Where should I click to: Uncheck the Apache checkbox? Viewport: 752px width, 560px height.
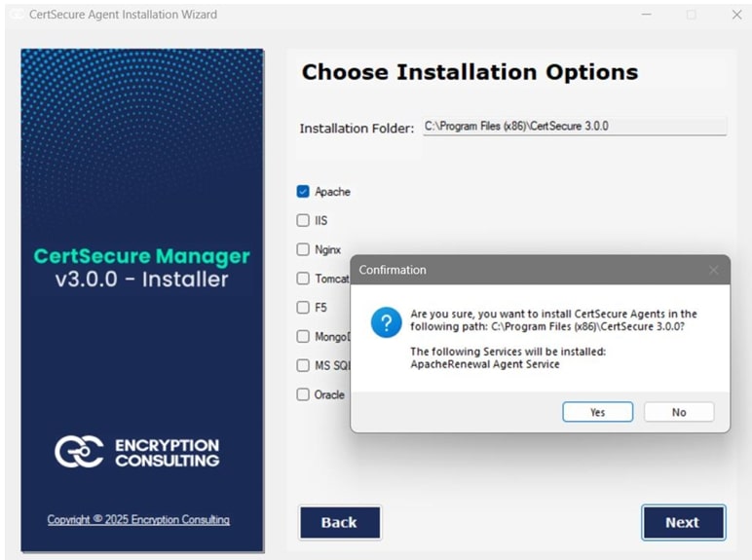[303, 191]
